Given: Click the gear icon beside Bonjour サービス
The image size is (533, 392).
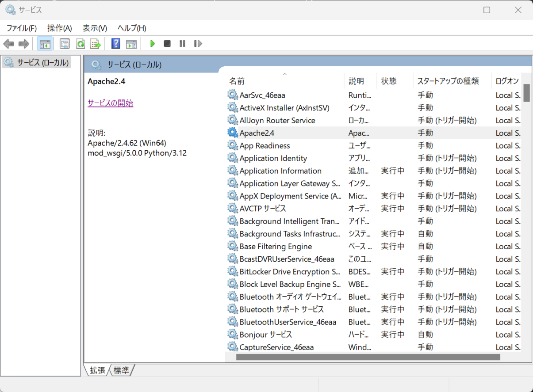Looking at the screenshot, I should 232,334.
